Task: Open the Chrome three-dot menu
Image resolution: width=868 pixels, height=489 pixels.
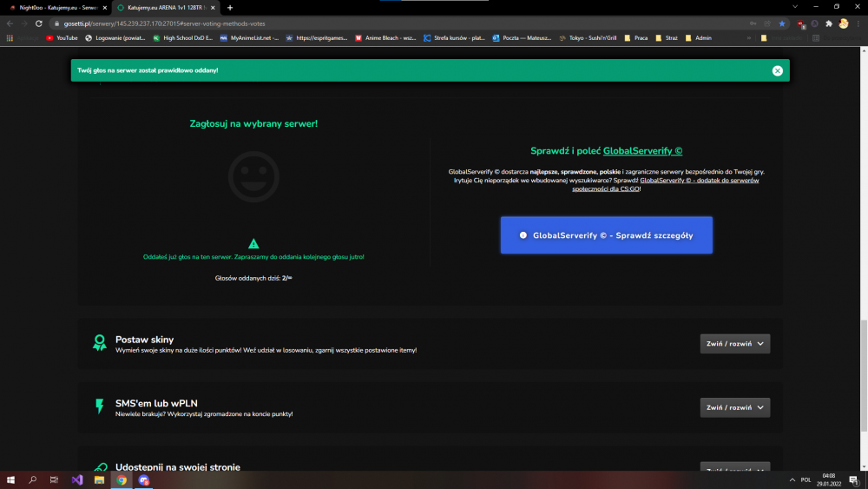Action: point(858,23)
